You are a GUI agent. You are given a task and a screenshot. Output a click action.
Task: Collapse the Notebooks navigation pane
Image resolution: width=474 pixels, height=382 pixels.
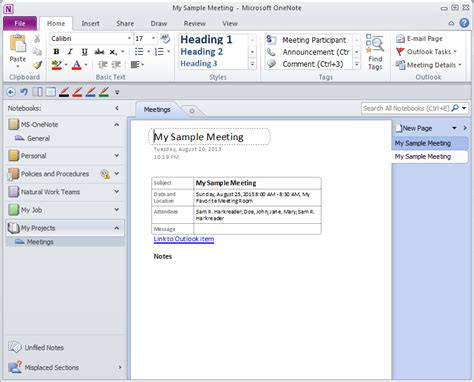click(x=117, y=108)
